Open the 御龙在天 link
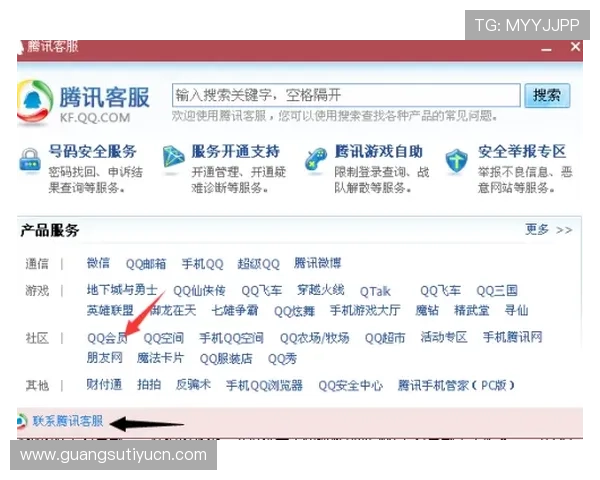This screenshot has width=600, height=480. [x=173, y=310]
